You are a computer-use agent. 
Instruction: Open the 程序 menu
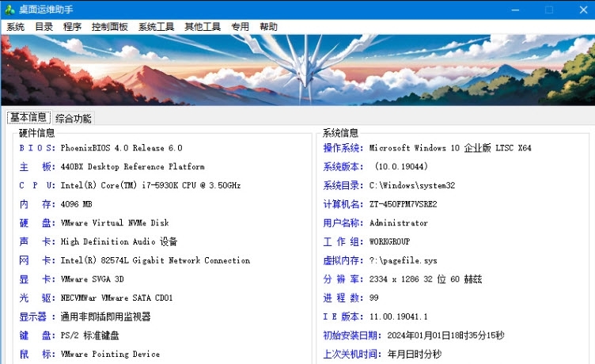pos(72,27)
